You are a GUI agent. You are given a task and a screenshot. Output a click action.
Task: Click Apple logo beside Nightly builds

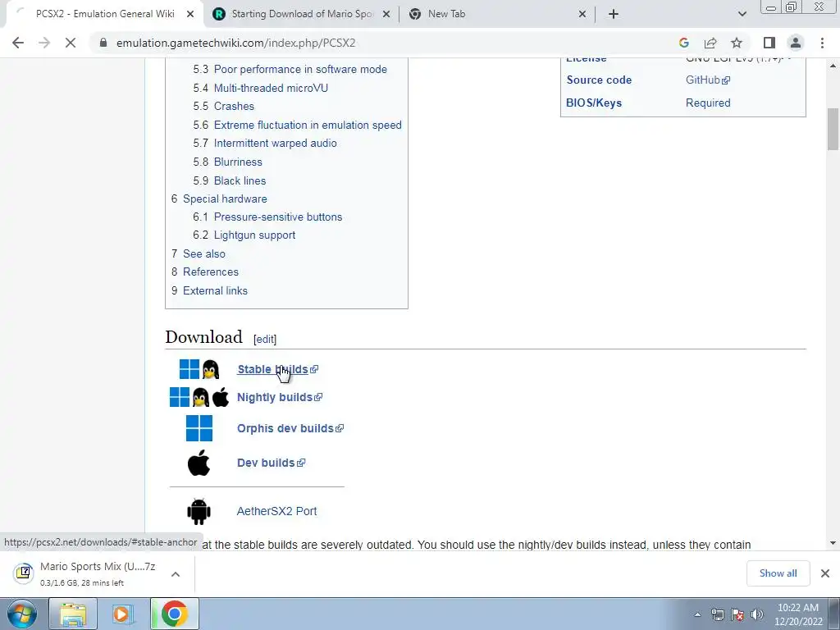point(220,397)
